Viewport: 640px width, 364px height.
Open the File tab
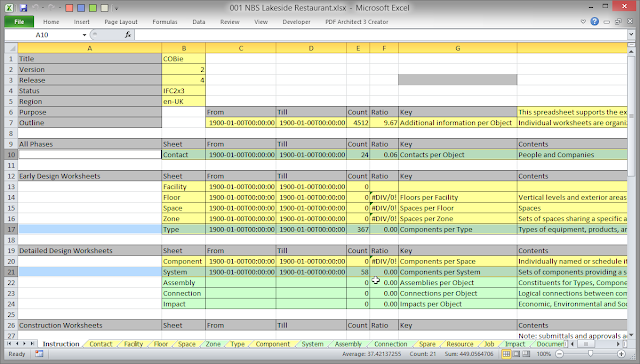coord(19,22)
